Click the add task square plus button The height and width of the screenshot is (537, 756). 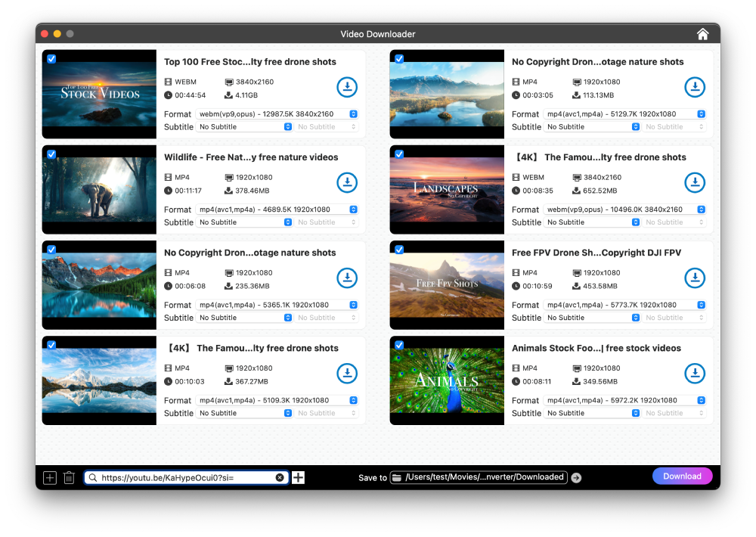pyautogui.click(x=50, y=477)
